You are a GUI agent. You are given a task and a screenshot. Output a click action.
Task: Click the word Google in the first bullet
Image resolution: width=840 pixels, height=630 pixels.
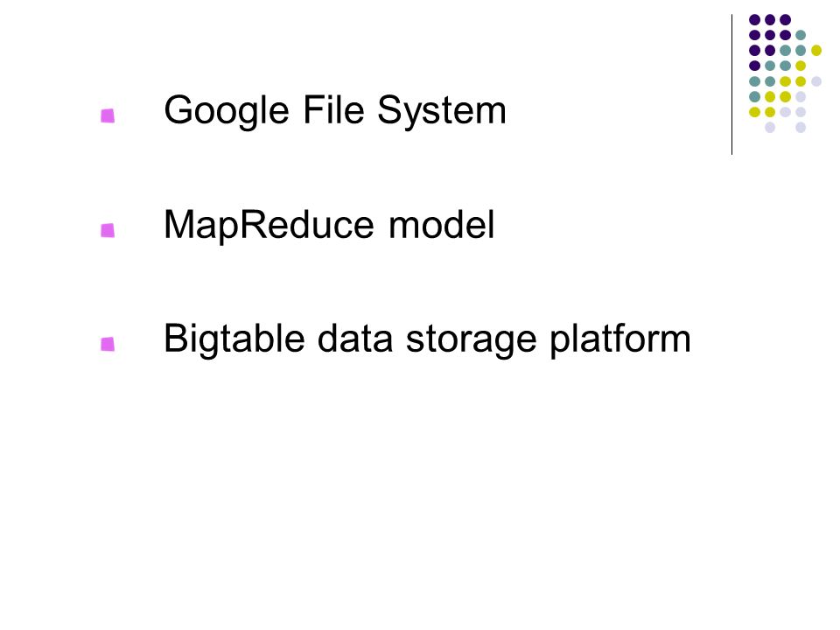click(x=227, y=111)
